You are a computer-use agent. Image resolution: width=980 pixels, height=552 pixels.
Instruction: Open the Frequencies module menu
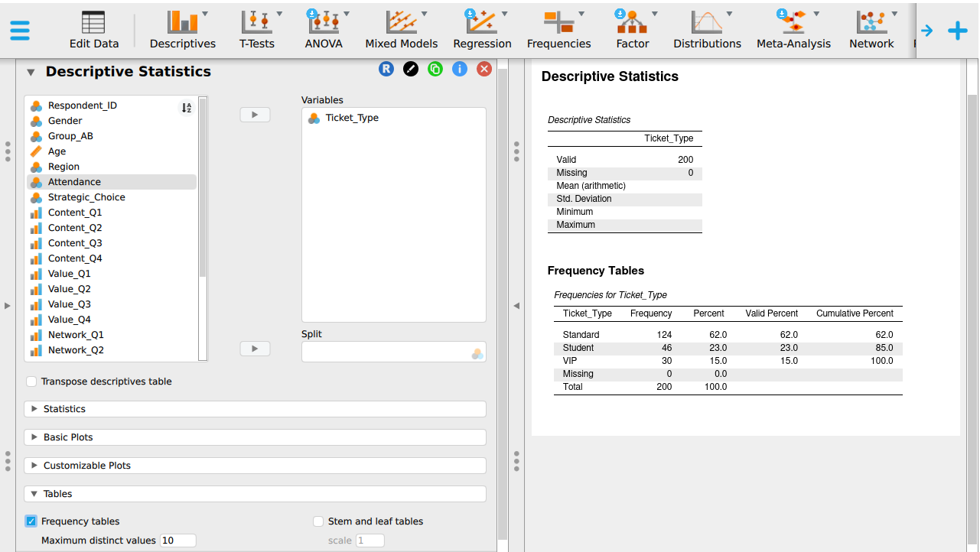click(559, 31)
